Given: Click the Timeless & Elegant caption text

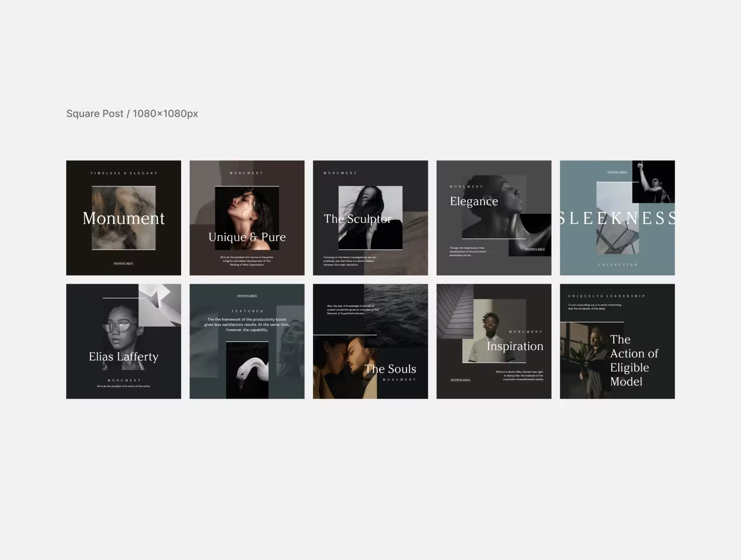Looking at the screenshot, I should 123,173.
